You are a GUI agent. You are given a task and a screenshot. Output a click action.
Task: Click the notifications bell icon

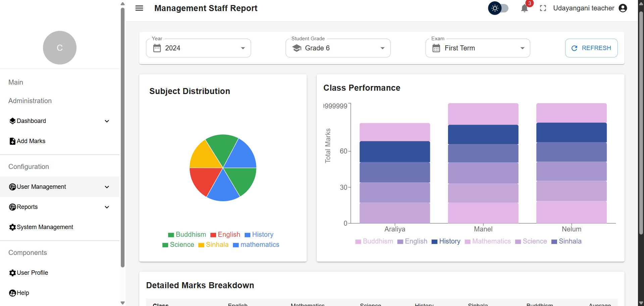[x=524, y=8]
